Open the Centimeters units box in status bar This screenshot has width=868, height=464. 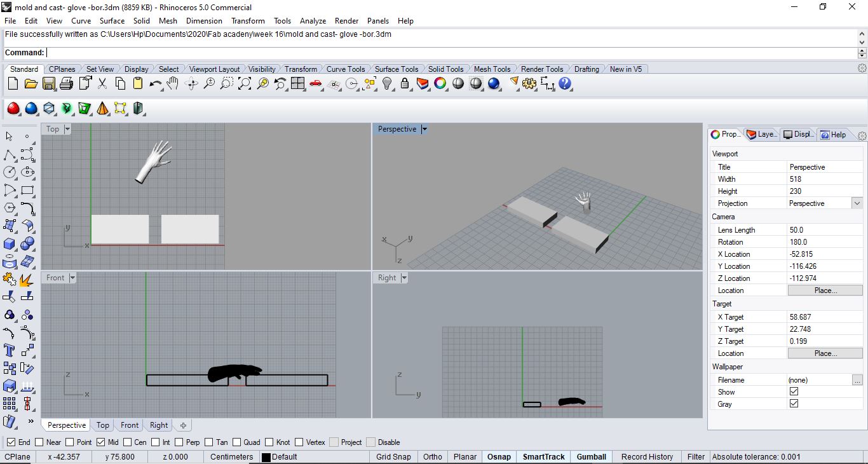[x=231, y=457]
